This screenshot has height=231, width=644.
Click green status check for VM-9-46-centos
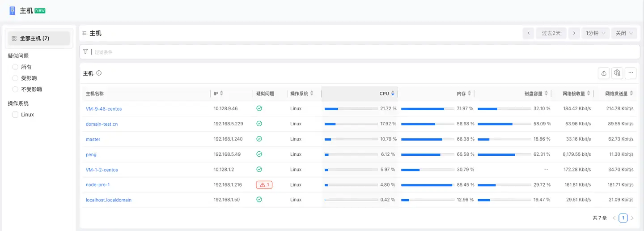(259, 108)
